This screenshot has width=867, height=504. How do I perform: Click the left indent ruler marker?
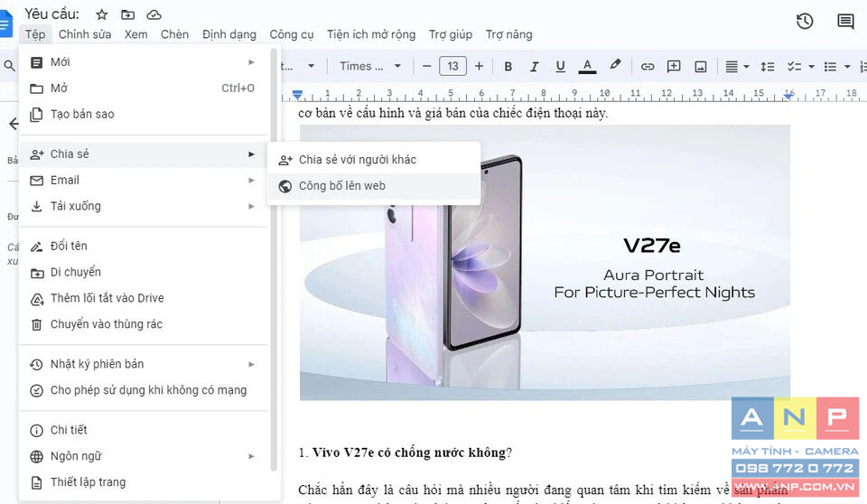pyautogui.click(x=297, y=95)
